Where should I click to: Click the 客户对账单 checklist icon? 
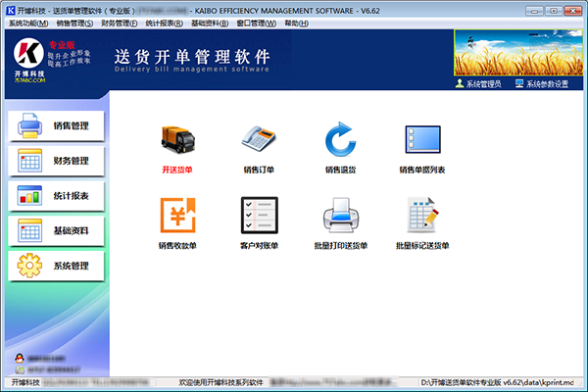[x=259, y=215]
